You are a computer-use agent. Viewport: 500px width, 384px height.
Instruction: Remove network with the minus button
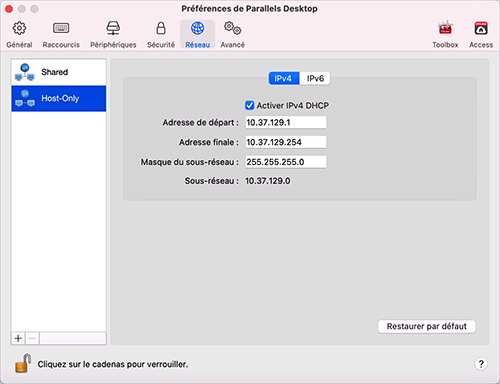tap(32, 339)
